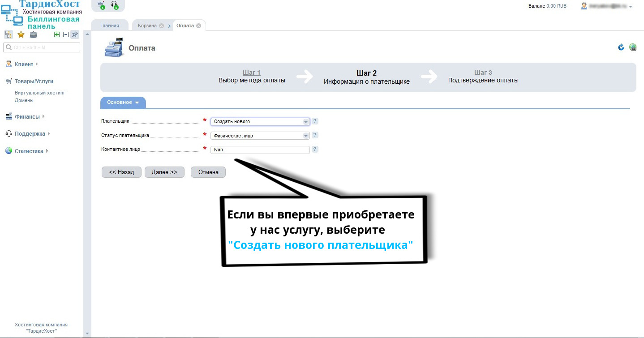Open Виртуальный хостинг in sidebar
644x338 pixels.
[x=40, y=93]
